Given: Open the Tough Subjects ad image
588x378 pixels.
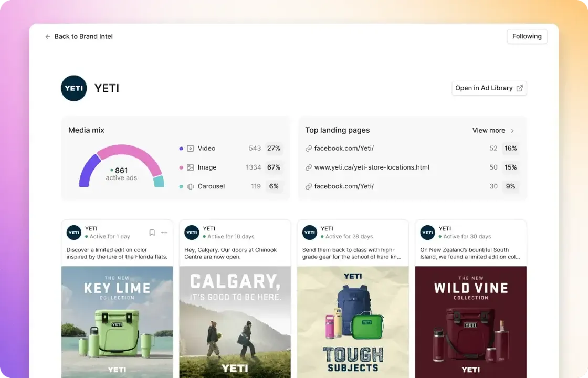Looking at the screenshot, I should (x=353, y=322).
